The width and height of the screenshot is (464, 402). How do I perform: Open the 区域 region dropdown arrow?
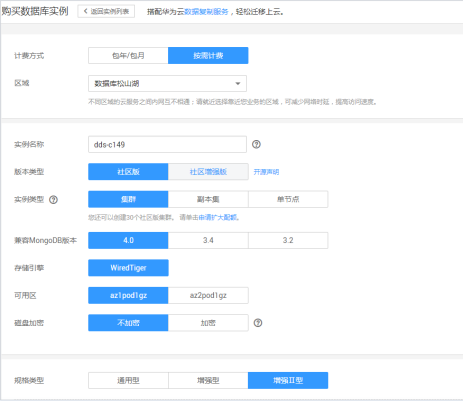click(238, 83)
